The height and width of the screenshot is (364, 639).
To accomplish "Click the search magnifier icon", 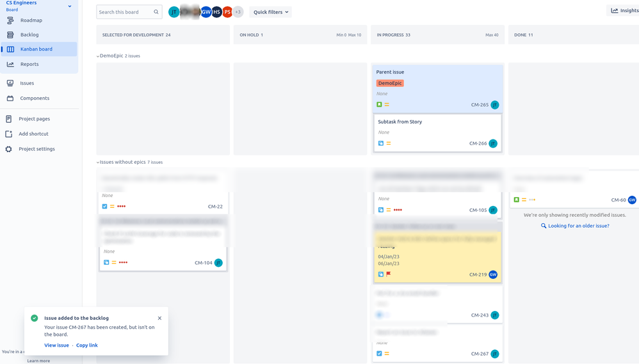I will coord(156,12).
